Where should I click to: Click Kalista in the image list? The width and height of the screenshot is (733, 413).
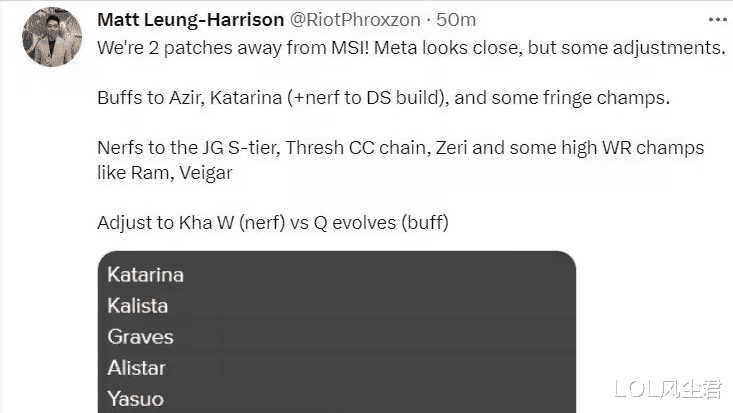[x=137, y=306]
